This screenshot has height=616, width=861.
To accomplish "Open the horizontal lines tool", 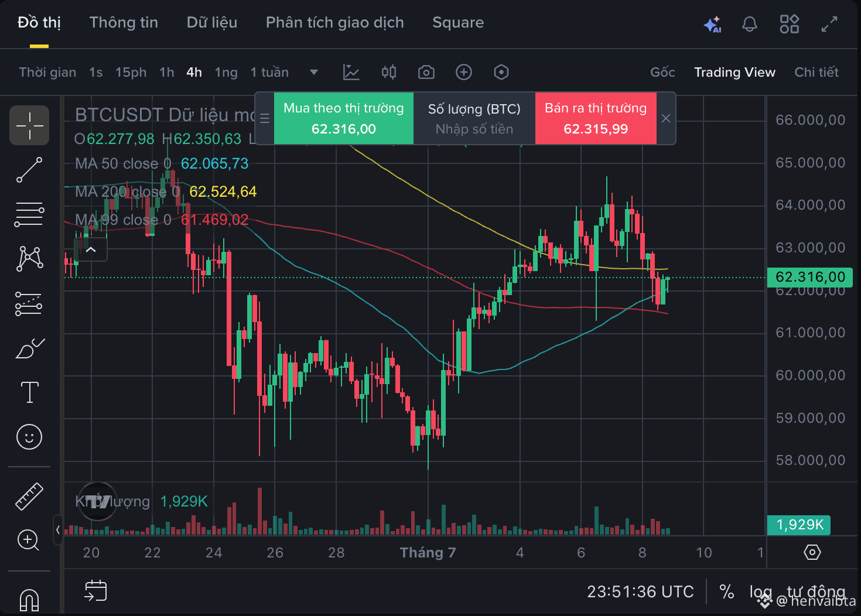I will click(x=29, y=214).
